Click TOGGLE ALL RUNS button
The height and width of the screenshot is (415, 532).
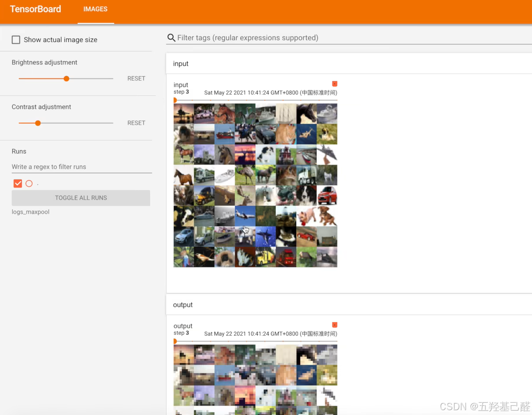(81, 198)
